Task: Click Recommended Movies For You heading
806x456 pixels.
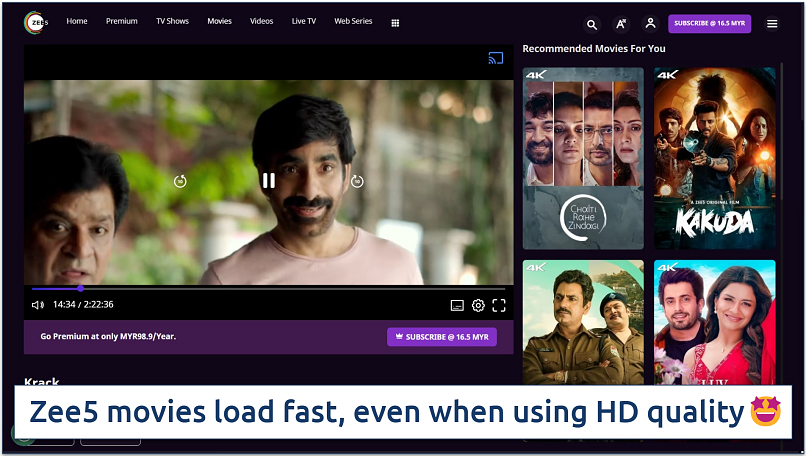Action: click(594, 48)
